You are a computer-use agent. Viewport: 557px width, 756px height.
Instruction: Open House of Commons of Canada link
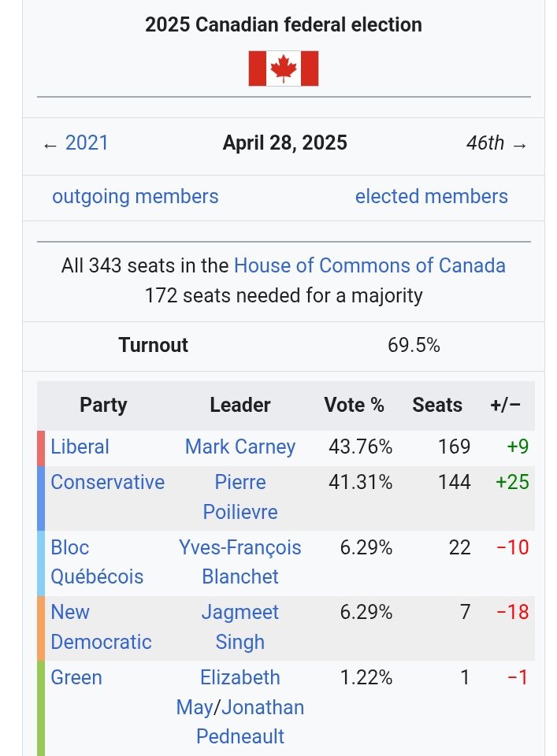369,265
